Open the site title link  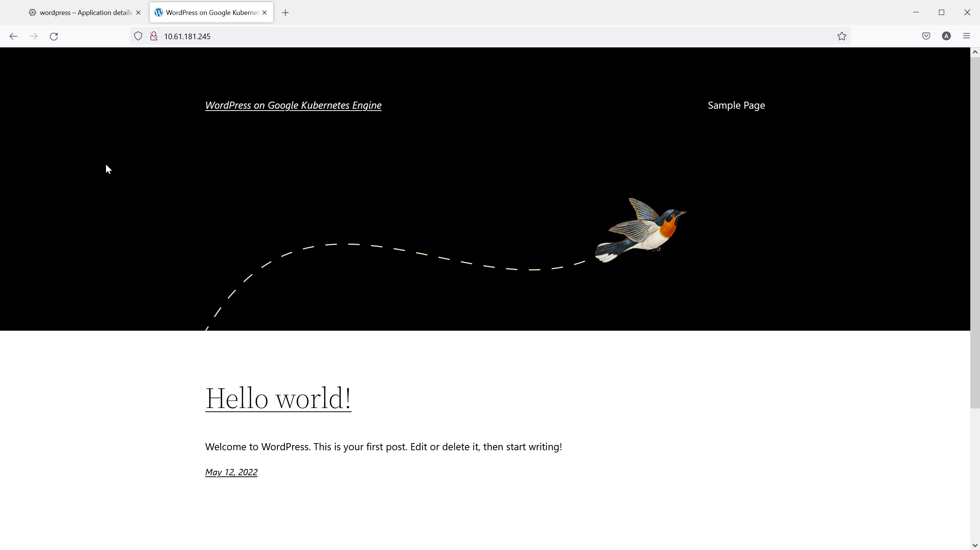293,105
